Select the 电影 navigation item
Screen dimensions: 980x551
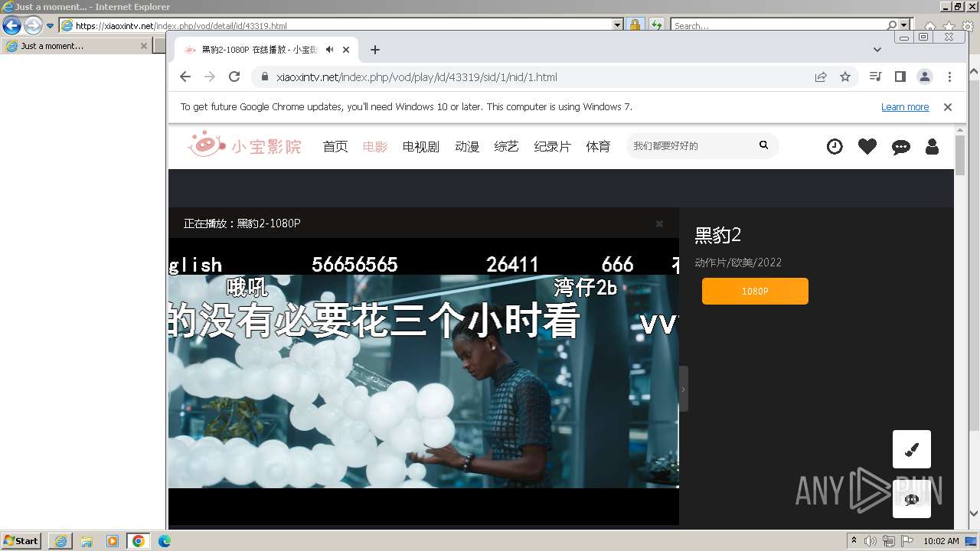[375, 146]
